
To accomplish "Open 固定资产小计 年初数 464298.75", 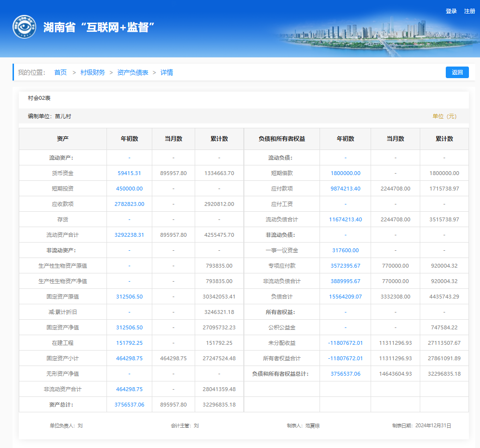I will click(x=129, y=358).
